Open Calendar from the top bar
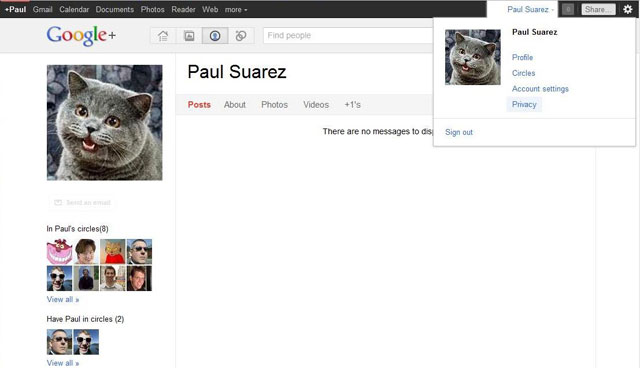Image resolution: width=640 pixels, height=368 pixels. click(x=74, y=9)
